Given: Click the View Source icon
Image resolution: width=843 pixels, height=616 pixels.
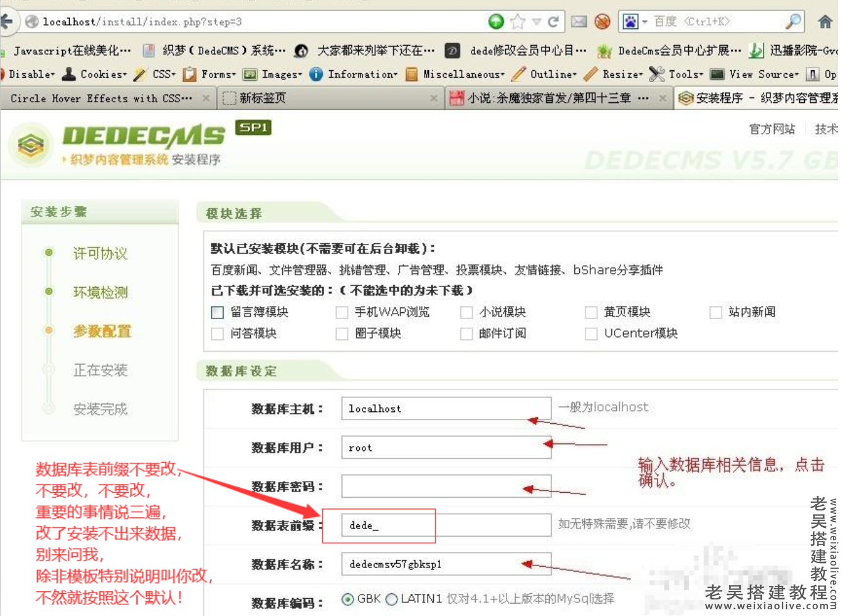Looking at the screenshot, I should pyautogui.click(x=717, y=74).
